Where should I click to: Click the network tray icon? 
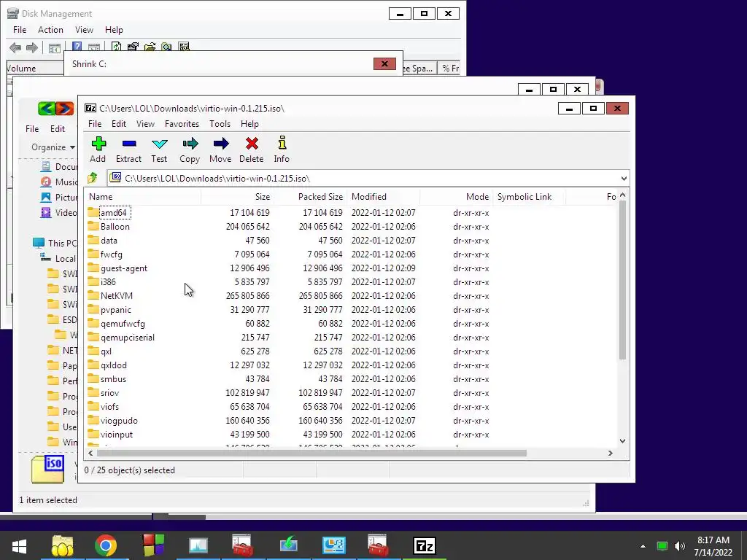click(662, 546)
